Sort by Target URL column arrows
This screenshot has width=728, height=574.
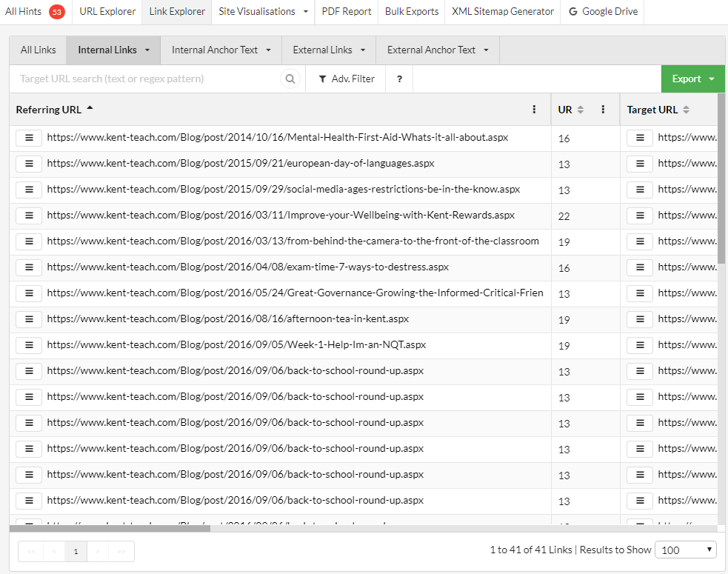click(687, 110)
